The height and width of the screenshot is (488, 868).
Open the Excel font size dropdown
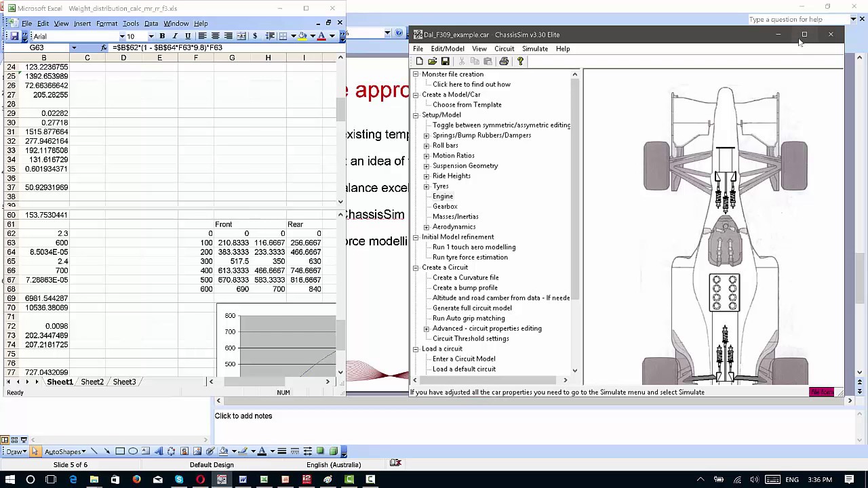coord(151,37)
